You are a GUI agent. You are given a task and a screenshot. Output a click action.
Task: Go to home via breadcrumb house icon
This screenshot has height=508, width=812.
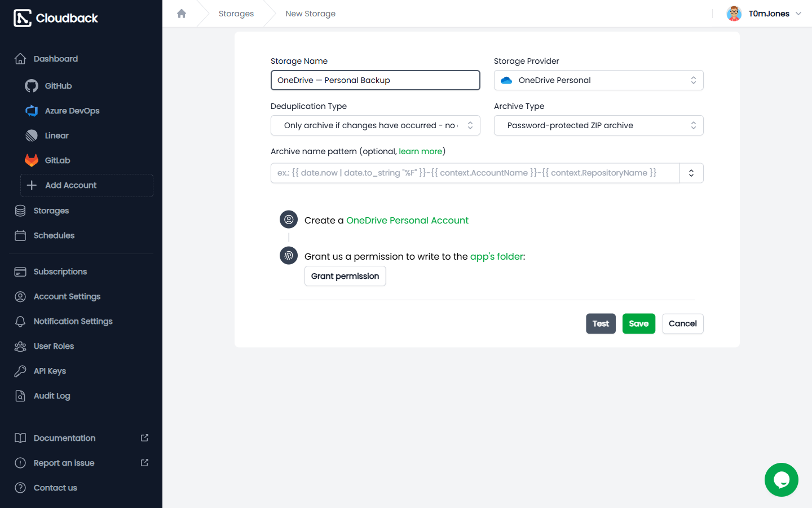pyautogui.click(x=182, y=14)
